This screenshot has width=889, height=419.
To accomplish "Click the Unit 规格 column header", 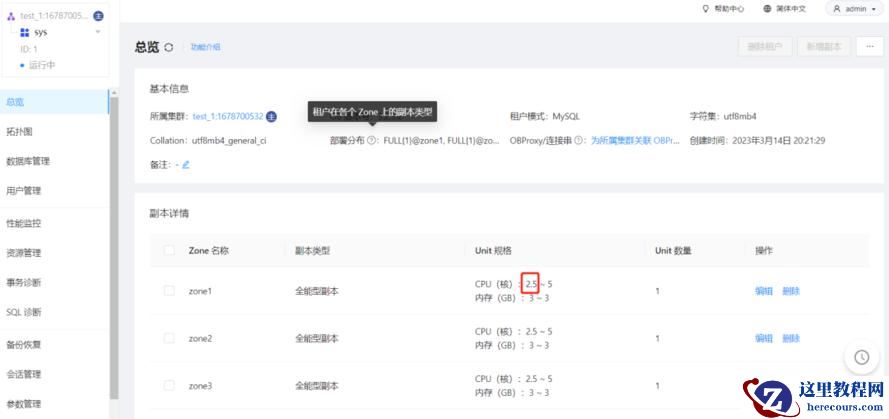I will tap(493, 251).
